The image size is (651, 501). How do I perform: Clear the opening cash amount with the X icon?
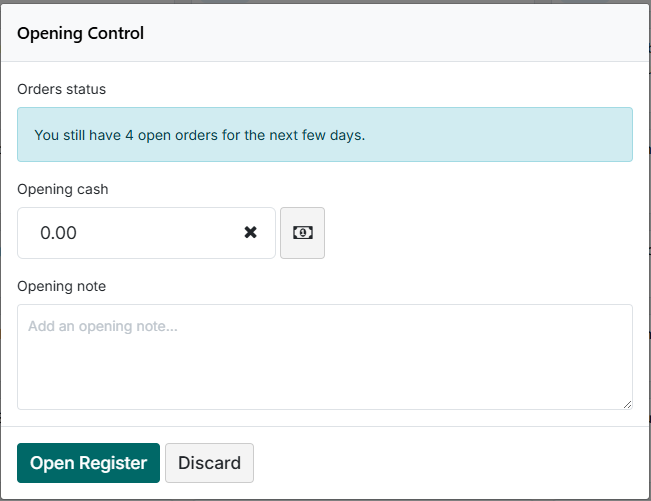coord(250,232)
